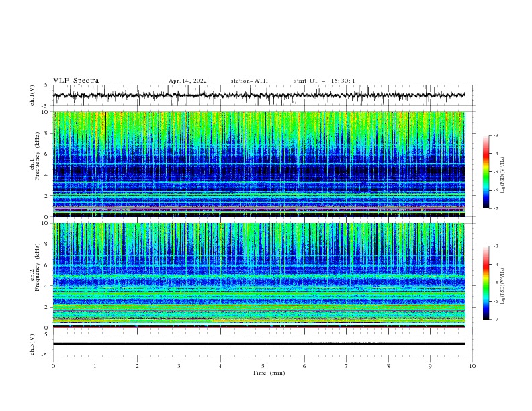Click the ch.2 Frequency (kHz) axis label

tap(35, 267)
